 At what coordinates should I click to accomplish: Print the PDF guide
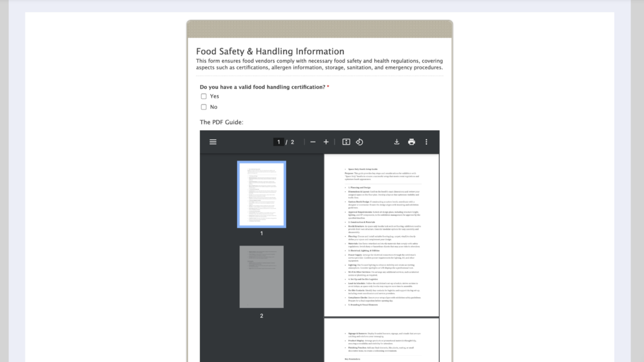tap(411, 142)
